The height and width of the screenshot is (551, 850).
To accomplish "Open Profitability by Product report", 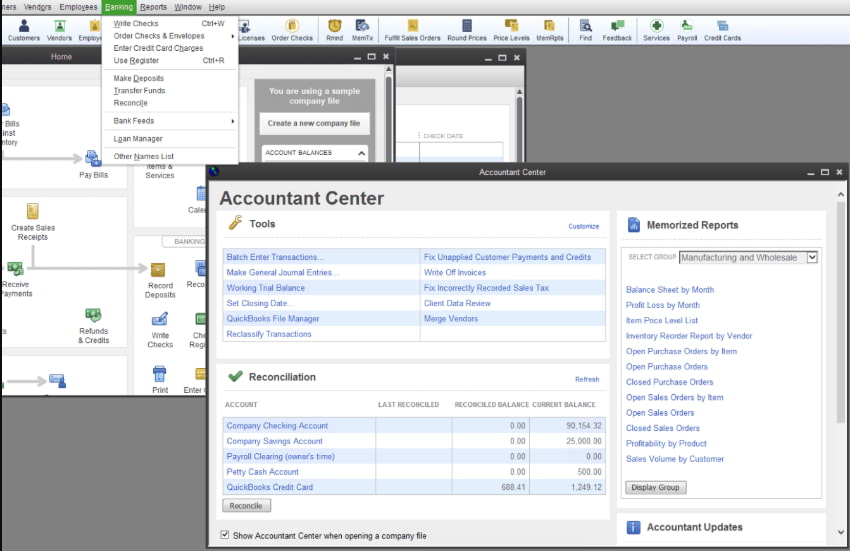I will coord(666,443).
